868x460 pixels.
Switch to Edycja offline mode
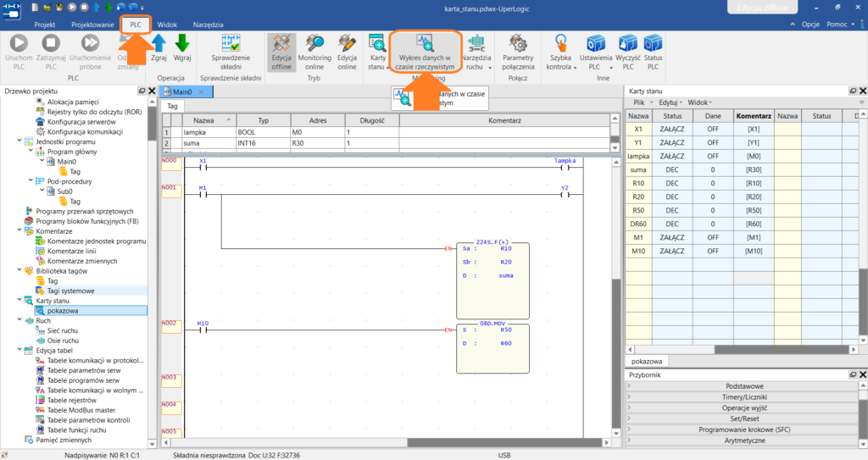tap(281, 52)
